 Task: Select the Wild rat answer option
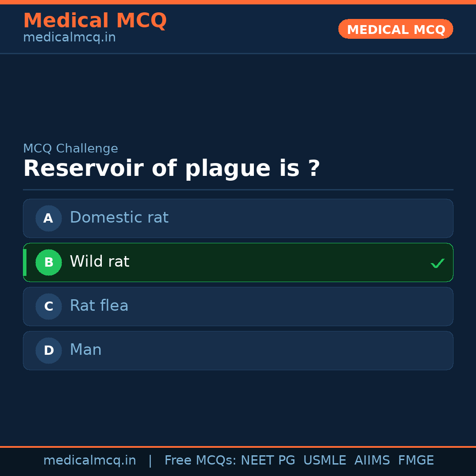238,262
